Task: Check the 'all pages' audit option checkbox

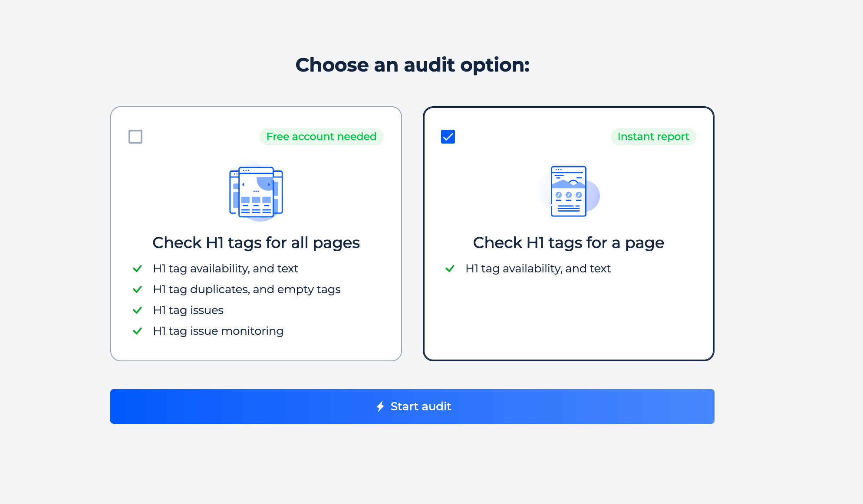Action: coord(135,137)
